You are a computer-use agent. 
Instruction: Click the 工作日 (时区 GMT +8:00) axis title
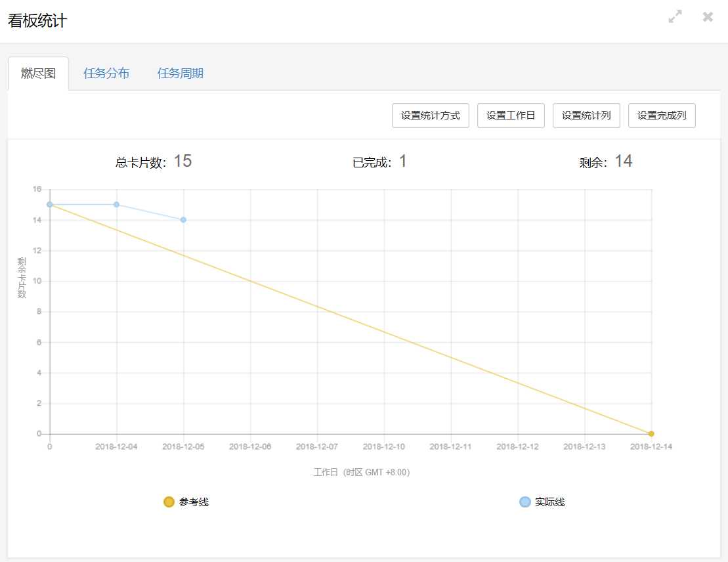coord(362,472)
